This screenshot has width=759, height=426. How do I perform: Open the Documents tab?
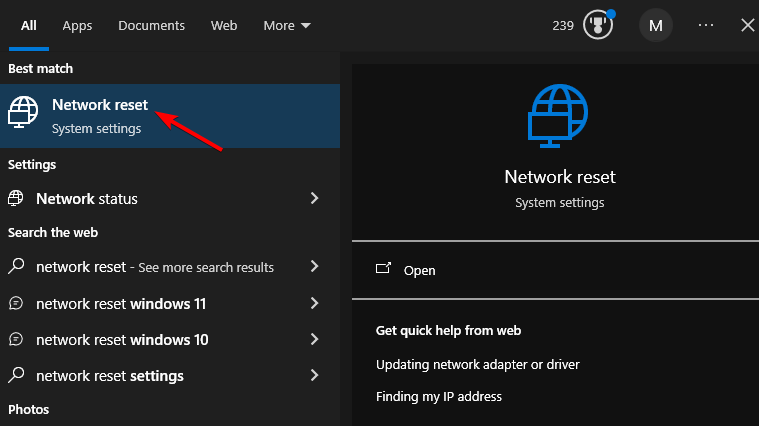tap(152, 26)
